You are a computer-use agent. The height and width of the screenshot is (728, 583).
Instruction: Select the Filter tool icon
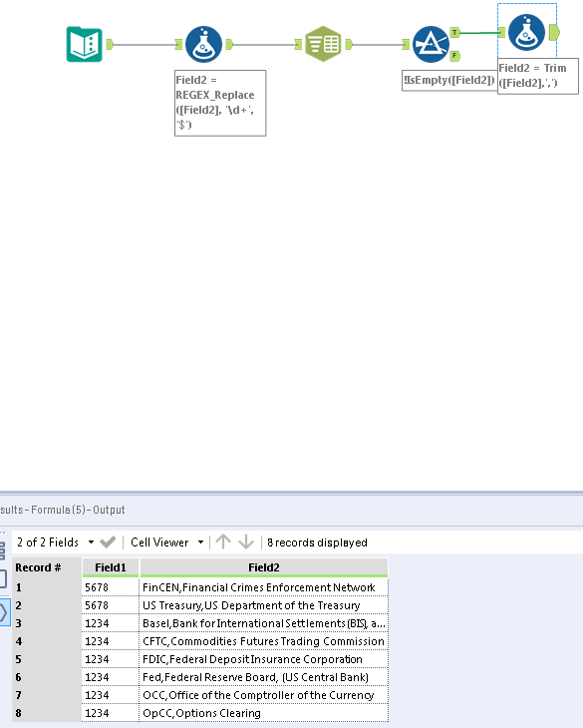click(431, 44)
